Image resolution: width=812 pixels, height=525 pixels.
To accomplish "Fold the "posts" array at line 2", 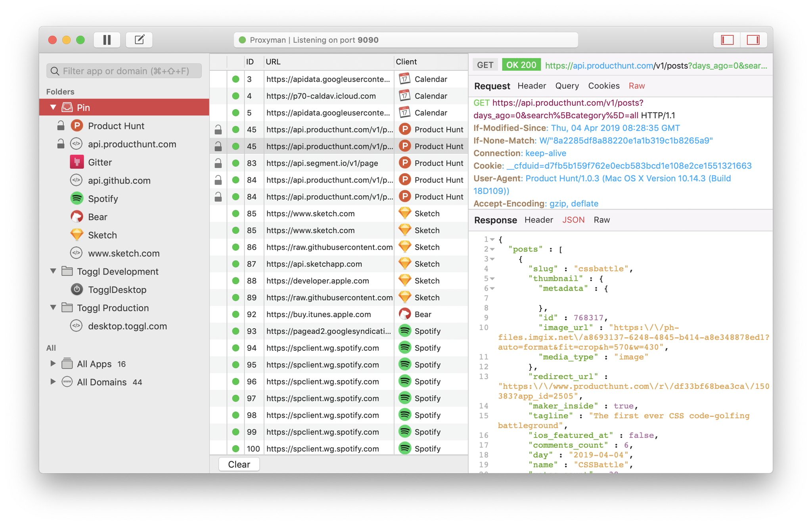I will [492, 249].
